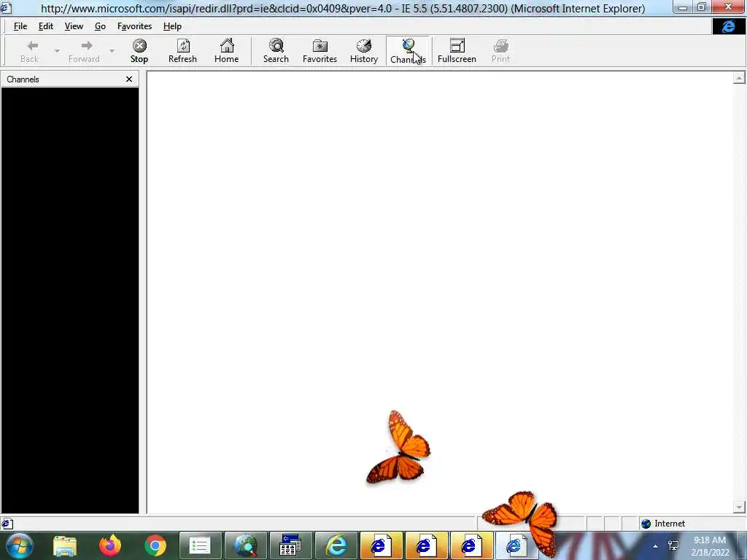
Task: Open the globe with magnifier taskbar app
Action: (245, 545)
